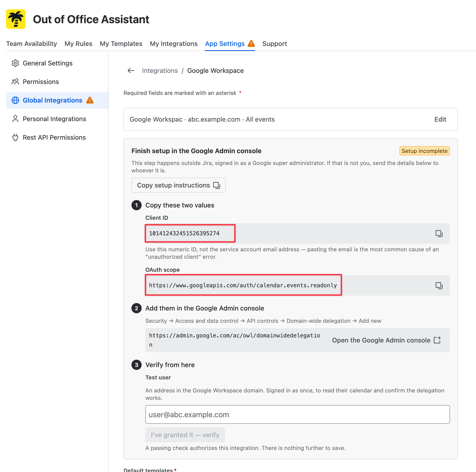Click the globe icon for Global Integrations
The width and height of the screenshot is (476, 472).
tap(15, 100)
